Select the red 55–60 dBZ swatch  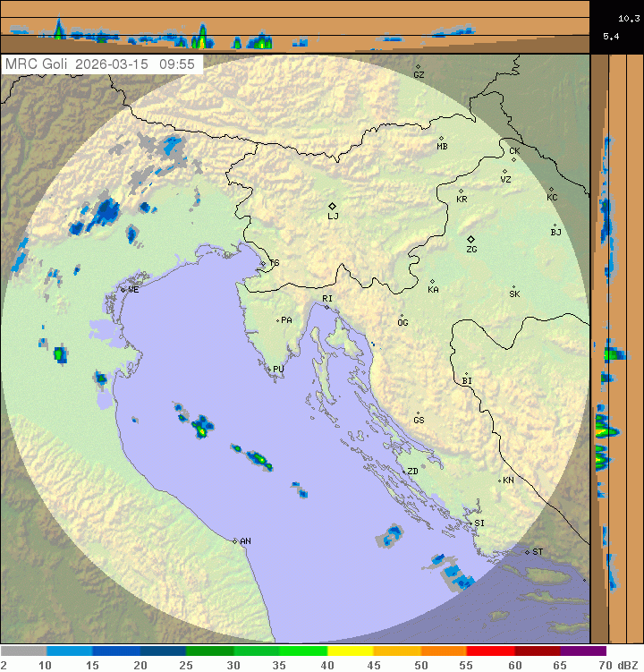pos(490,651)
